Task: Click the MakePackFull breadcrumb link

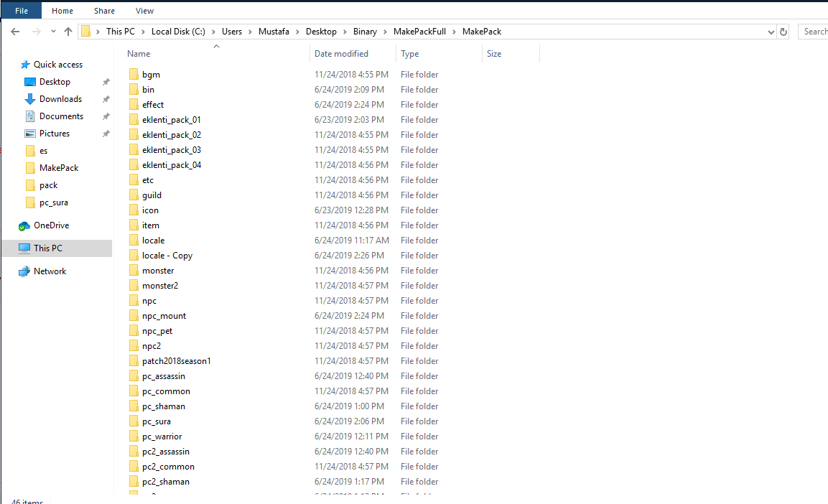Action: (420, 32)
